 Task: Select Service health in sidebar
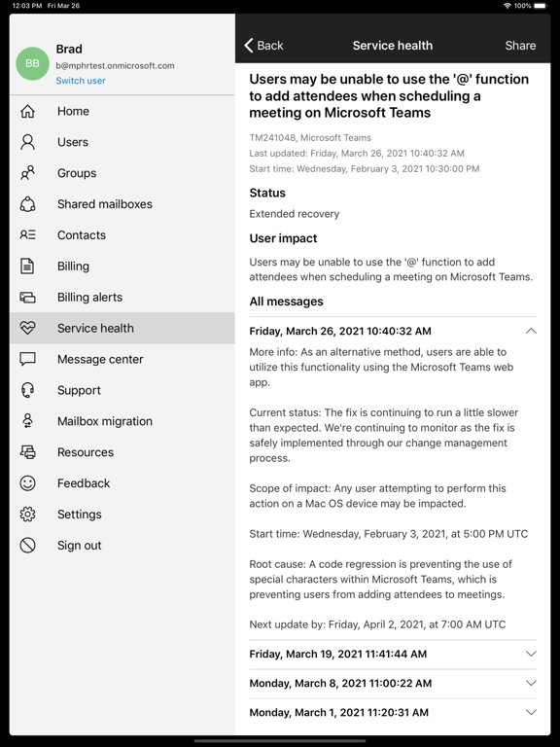click(122, 328)
